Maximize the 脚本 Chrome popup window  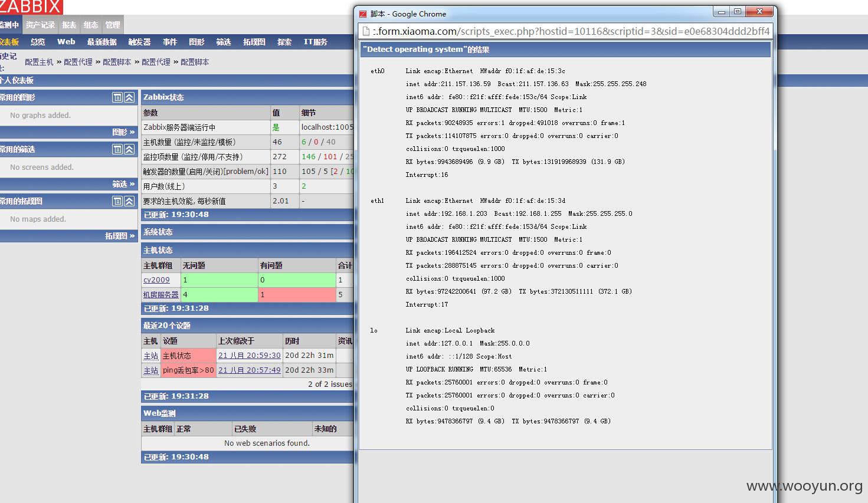[738, 11]
